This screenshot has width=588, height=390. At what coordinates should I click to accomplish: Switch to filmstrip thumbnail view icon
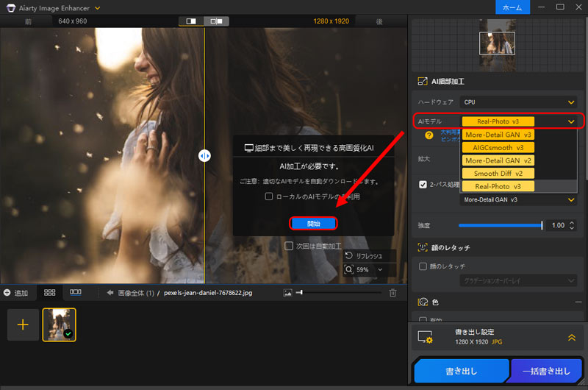[76, 292]
